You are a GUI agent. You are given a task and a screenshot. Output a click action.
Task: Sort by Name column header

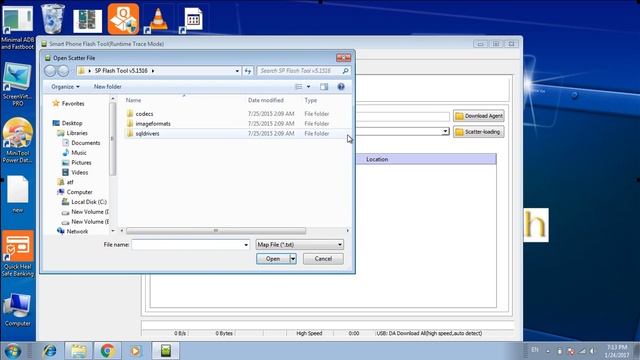(133, 100)
